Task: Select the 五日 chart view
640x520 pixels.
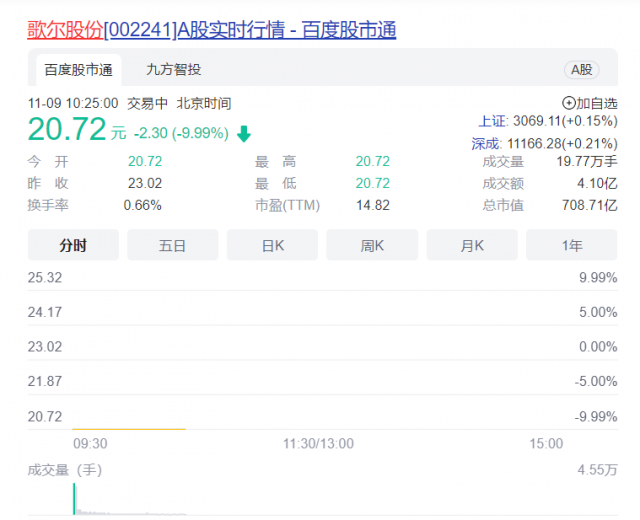Action: (x=173, y=245)
